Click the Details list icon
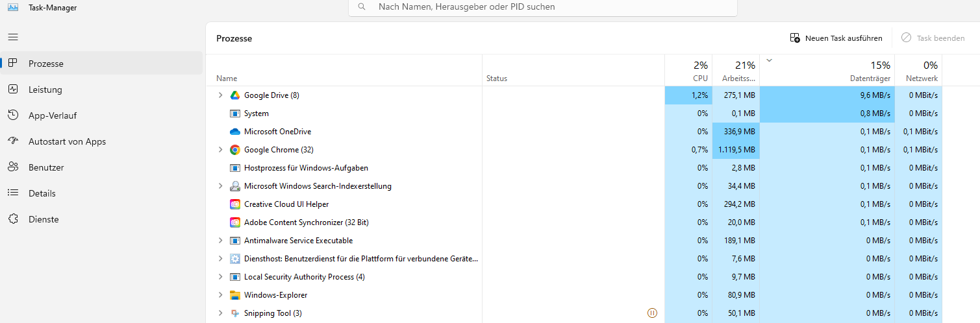 tap(13, 193)
